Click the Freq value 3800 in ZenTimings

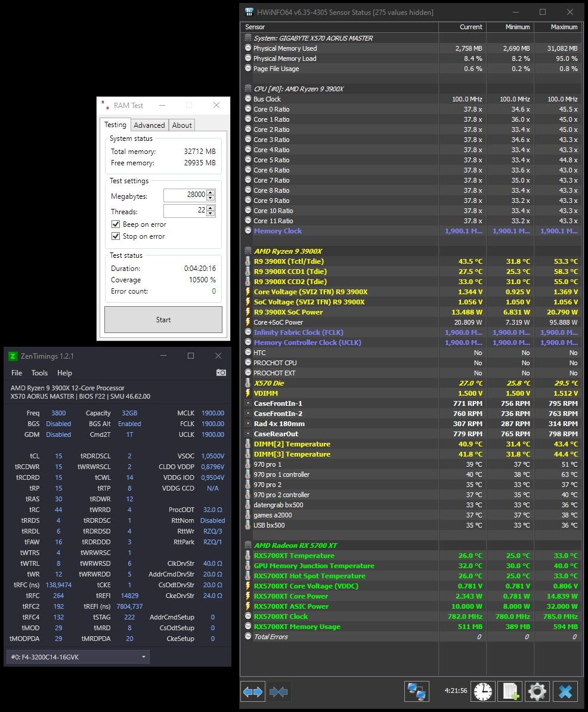coord(58,413)
